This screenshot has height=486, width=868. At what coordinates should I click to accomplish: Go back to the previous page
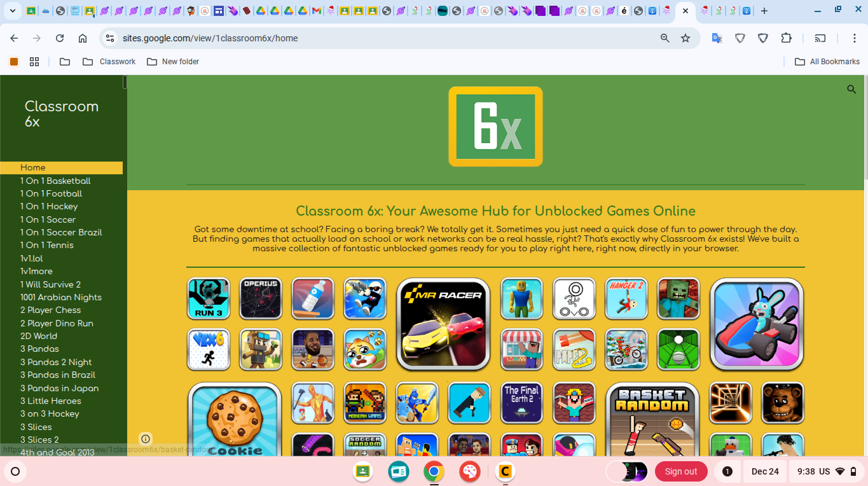click(x=14, y=38)
